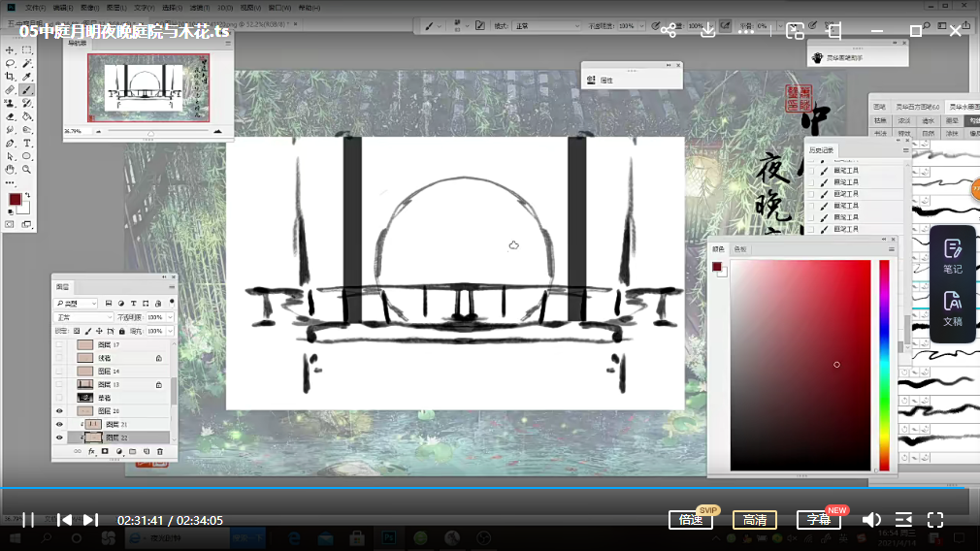
Task: Hide layer 图层 20 via eye icon
Action: coord(59,411)
